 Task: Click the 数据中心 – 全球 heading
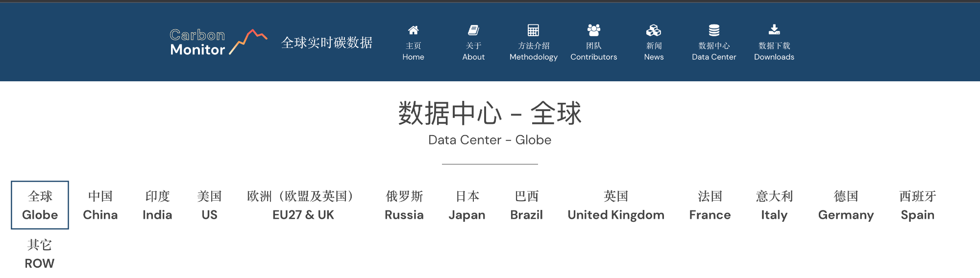(x=490, y=113)
